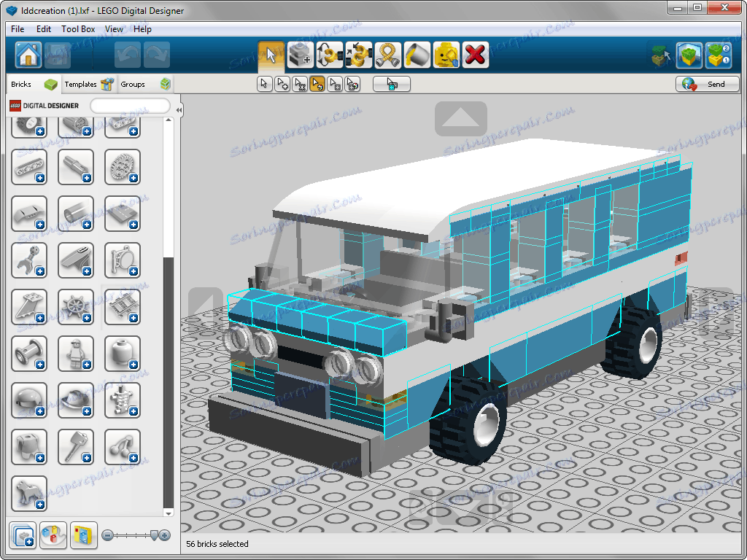
Task: Switch to Build mode icon
Action: coord(660,55)
